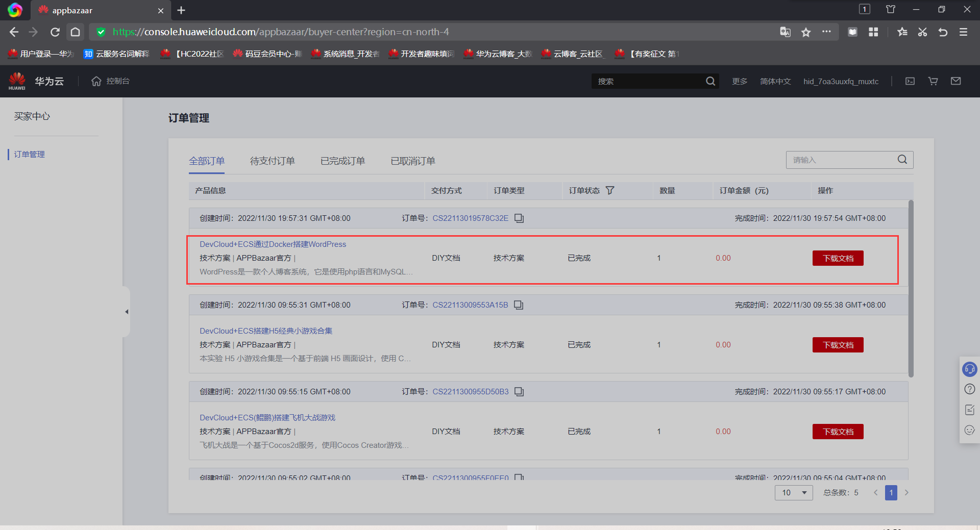The width and height of the screenshot is (980, 530).
Task: Copy order number CS22113009553A15B
Action: click(519, 305)
